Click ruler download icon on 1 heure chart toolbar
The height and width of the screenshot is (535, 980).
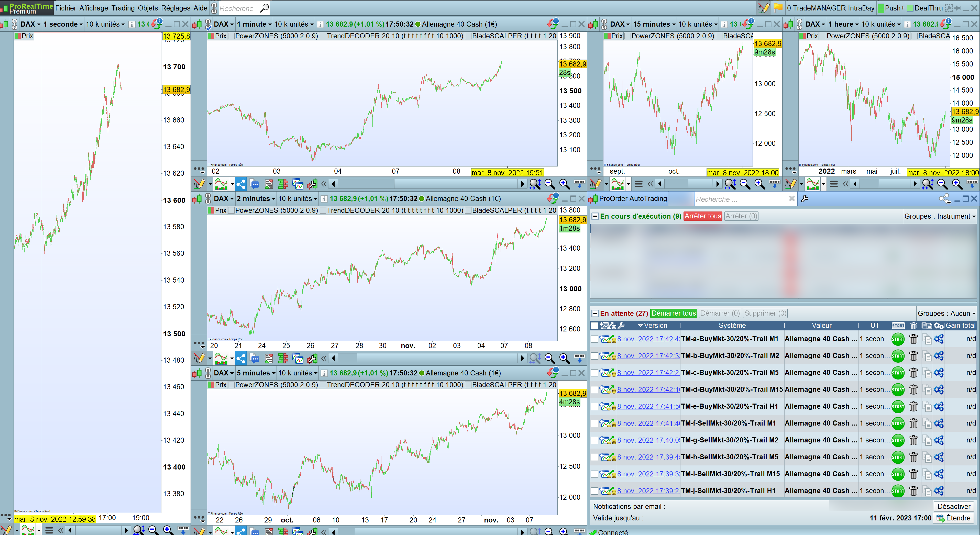972,184
